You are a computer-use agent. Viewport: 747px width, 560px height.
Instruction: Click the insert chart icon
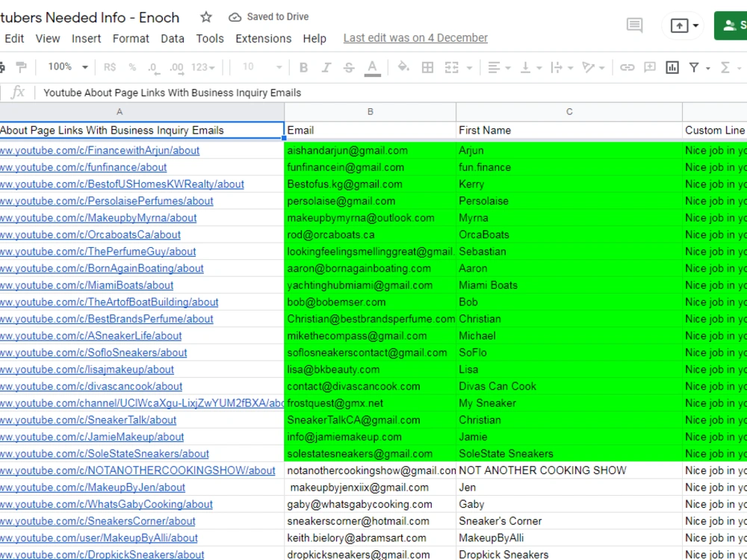672,68
